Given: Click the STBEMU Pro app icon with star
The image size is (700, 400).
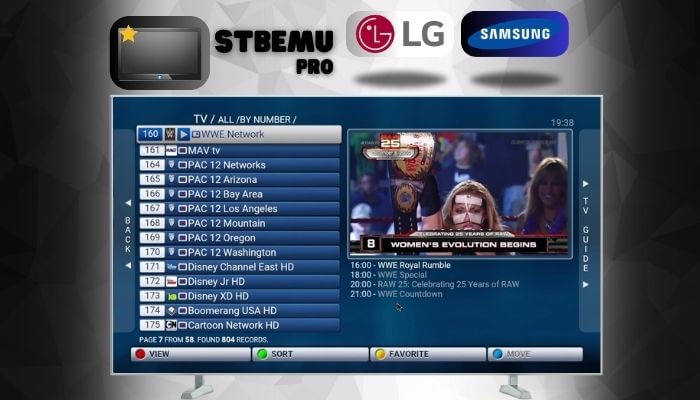Looking at the screenshot, I should pos(160,53).
